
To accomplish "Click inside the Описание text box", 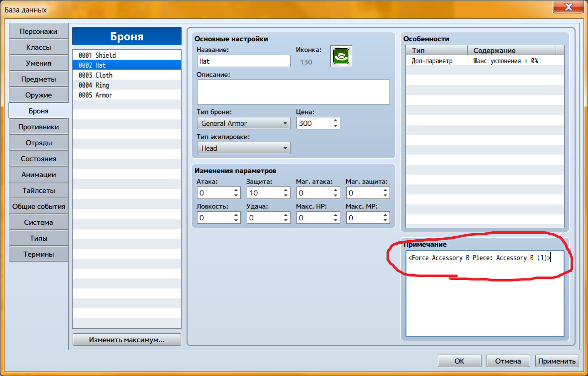I will coord(293,92).
